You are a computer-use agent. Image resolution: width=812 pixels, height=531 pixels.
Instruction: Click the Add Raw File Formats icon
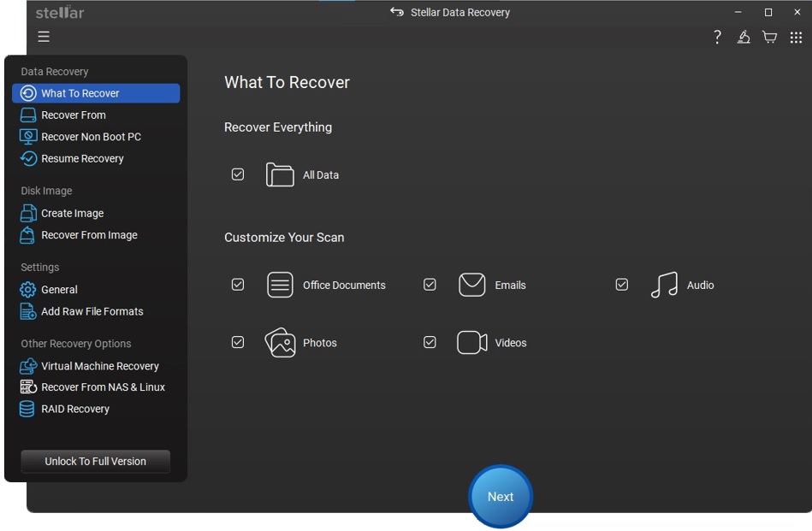point(28,311)
